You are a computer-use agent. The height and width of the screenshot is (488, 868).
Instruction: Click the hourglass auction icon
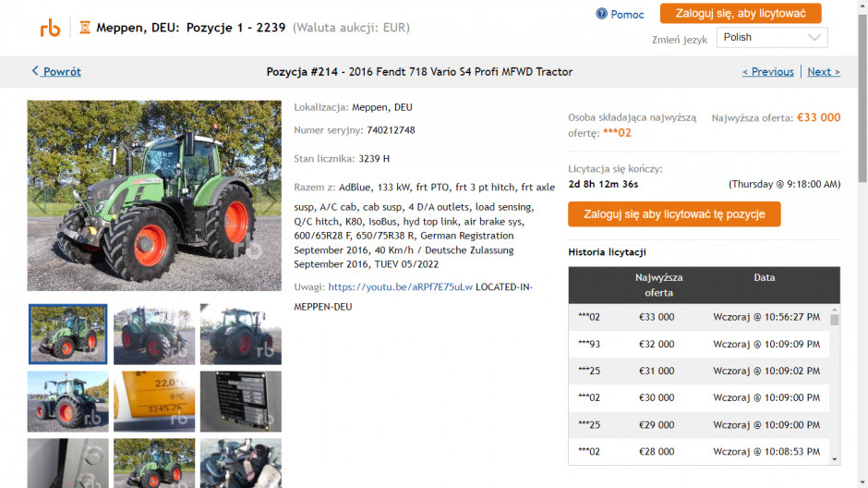pyautogui.click(x=85, y=28)
